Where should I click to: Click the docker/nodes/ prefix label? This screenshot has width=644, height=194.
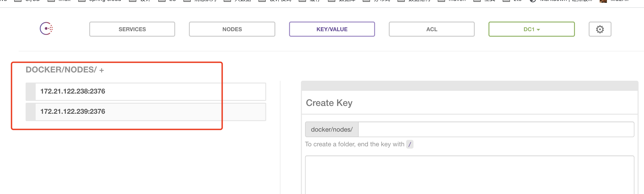(332, 129)
